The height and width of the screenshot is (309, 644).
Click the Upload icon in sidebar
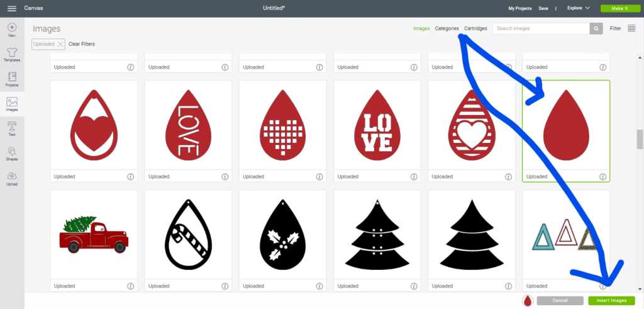tap(11, 179)
